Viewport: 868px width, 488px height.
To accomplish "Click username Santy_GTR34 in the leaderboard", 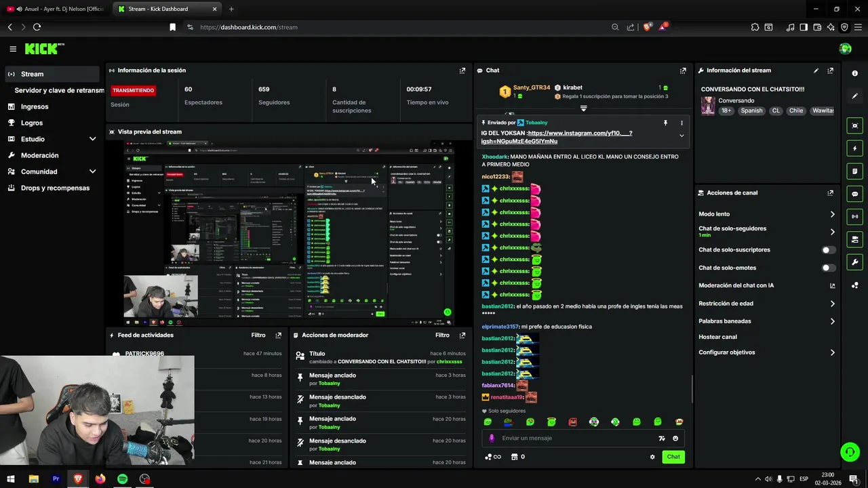I will tap(532, 87).
